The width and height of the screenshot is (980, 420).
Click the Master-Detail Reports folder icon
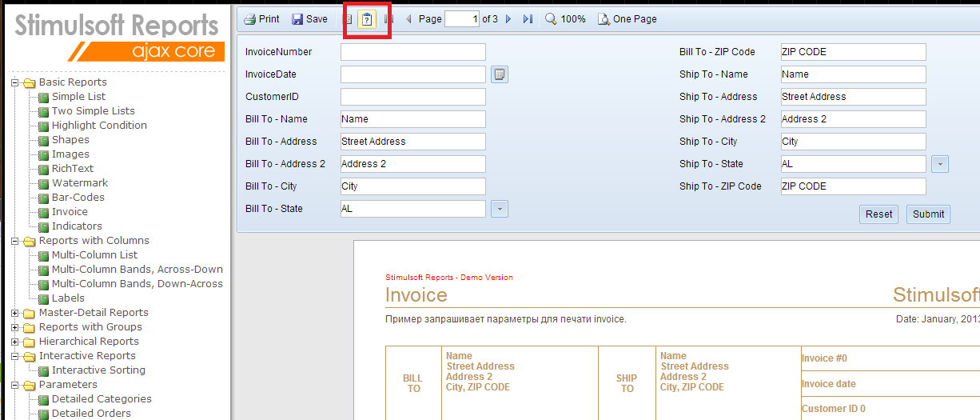(30, 313)
